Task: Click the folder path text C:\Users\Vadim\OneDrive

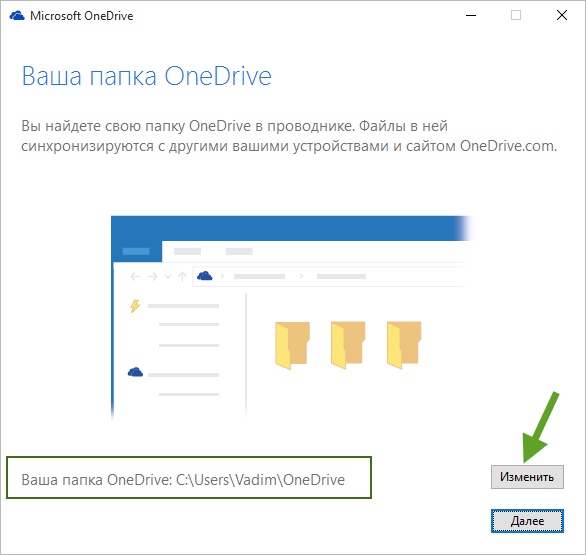Action: (260, 480)
